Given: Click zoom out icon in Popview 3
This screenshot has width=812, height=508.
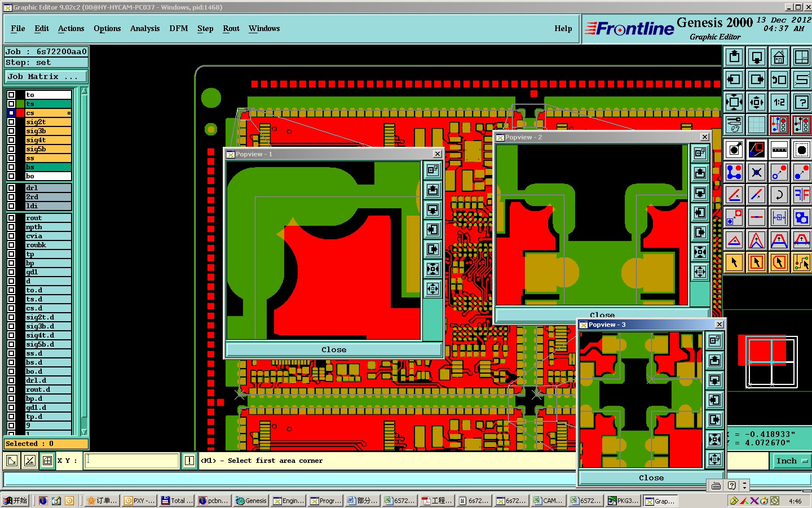Looking at the screenshot, I should tap(714, 459).
